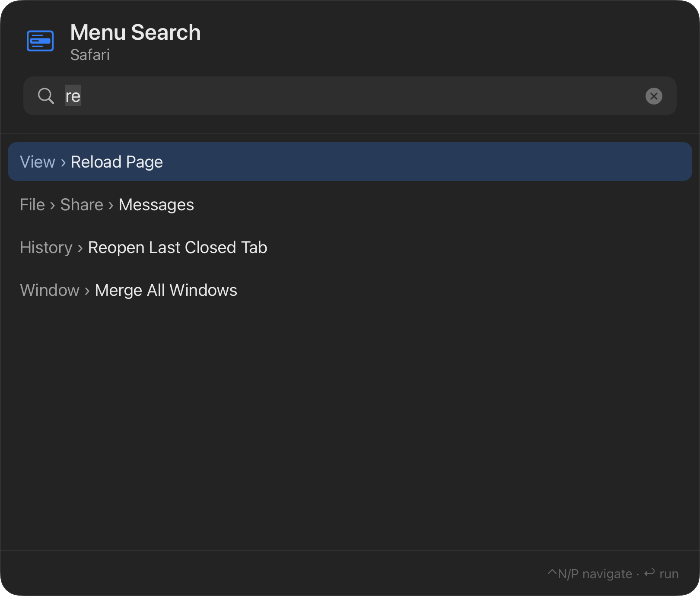This screenshot has width=700, height=596.
Task: Run View › Reload Page result
Action: 350,162
